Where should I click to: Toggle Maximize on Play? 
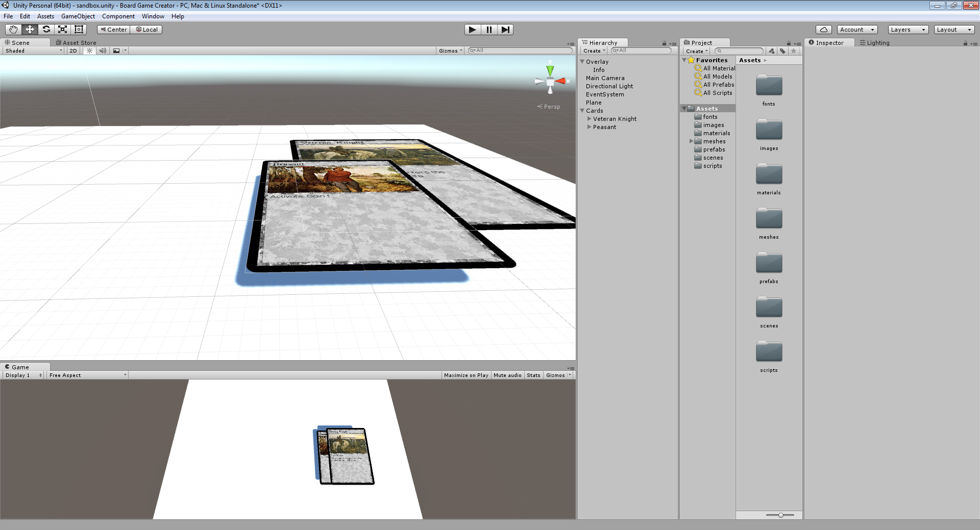pyautogui.click(x=466, y=375)
